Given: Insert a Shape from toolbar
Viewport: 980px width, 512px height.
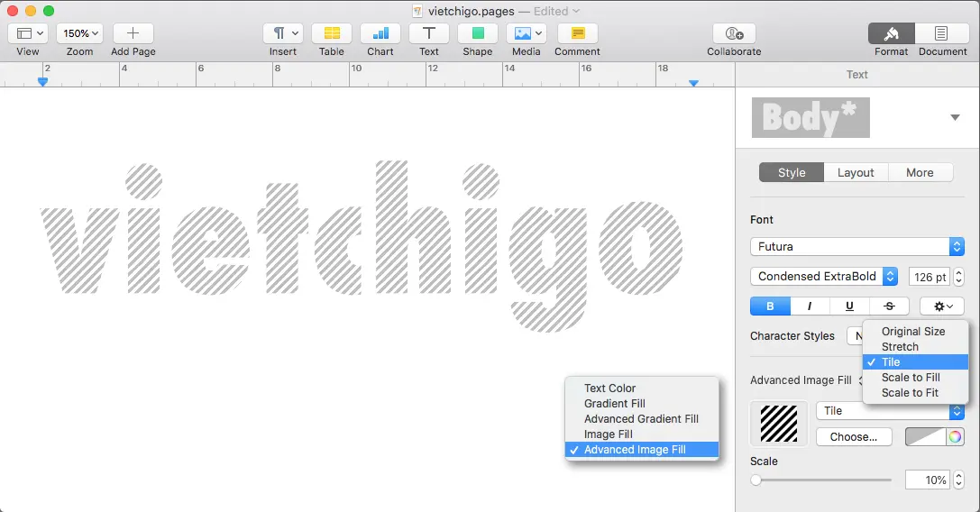Looking at the screenshot, I should (478, 33).
